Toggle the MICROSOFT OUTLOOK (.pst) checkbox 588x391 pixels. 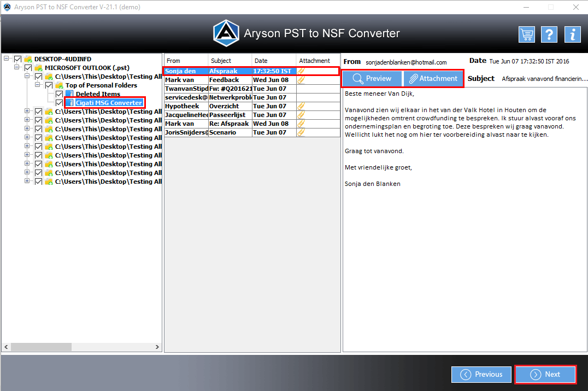click(28, 68)
